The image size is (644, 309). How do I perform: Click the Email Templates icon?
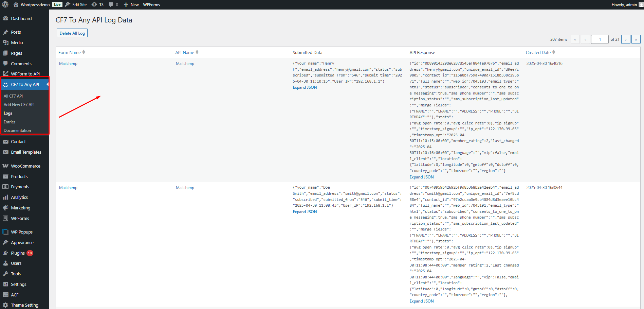coord(5,152)
